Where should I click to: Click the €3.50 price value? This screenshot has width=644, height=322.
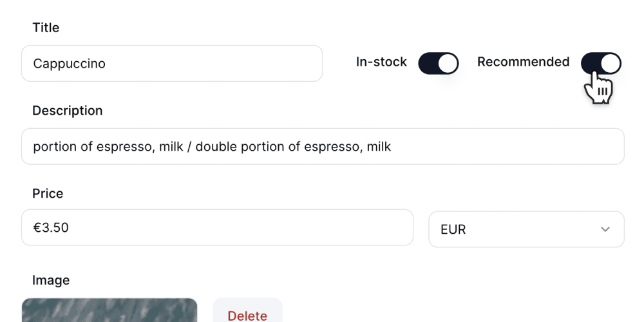click(51, 228)
